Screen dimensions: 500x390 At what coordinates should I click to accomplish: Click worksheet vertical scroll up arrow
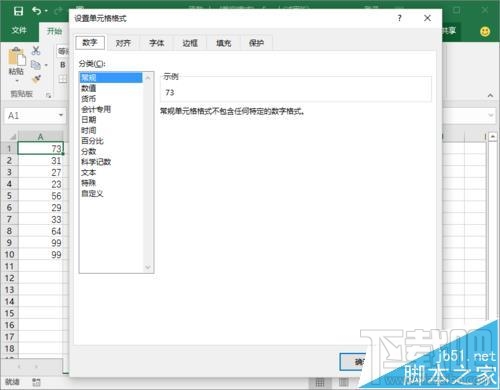tap(492, 136)
